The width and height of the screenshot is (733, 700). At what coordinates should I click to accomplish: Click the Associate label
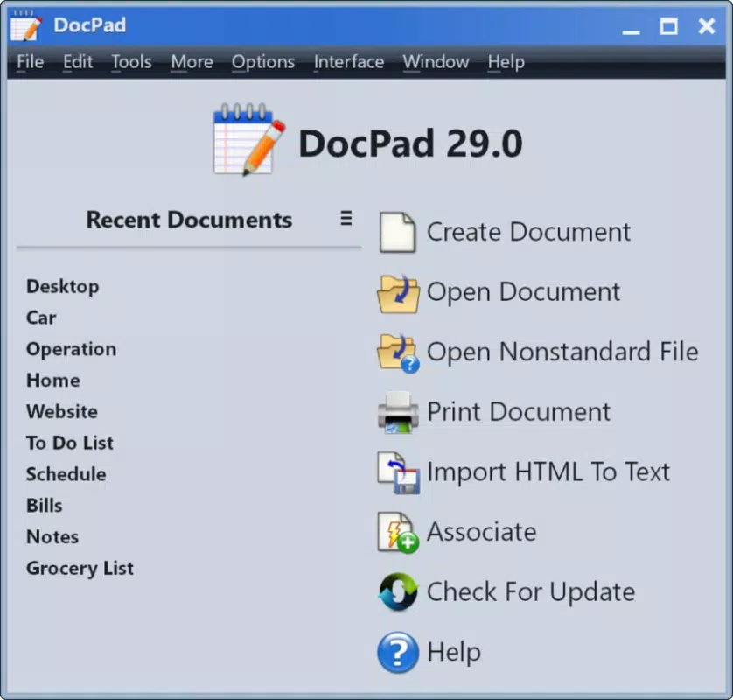482,532
